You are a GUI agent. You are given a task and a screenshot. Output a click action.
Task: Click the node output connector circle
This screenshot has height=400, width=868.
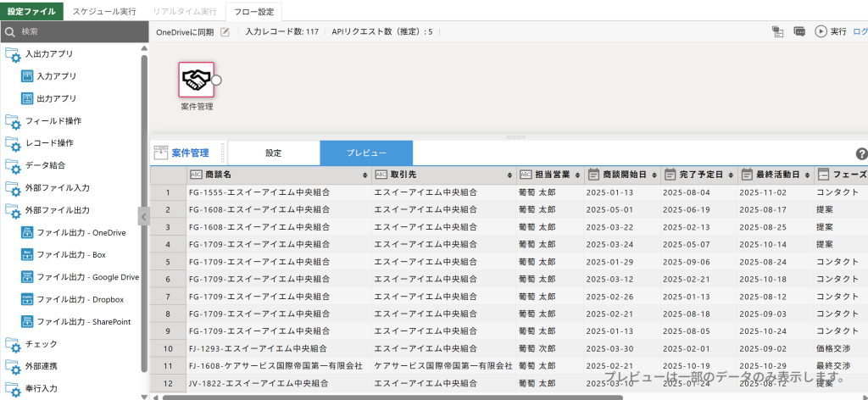[x=216, y=81]
